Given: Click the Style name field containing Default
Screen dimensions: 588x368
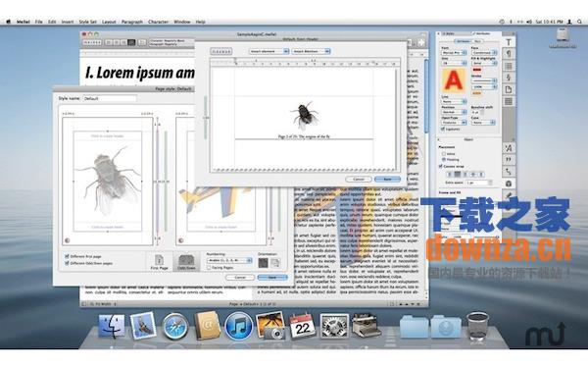Looking at the screenshot, I should pyautogui.click(x=110, y=98).
